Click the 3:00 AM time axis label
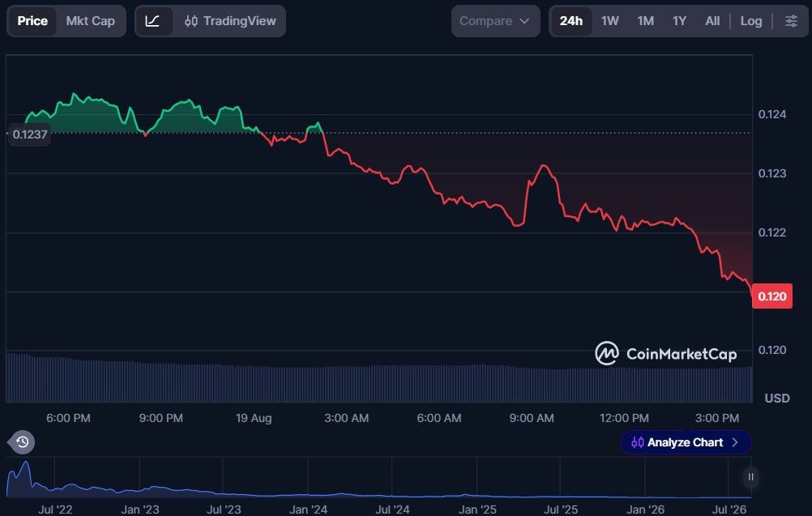Viewport: 812px width, 516px height. (x=347, y=418)
